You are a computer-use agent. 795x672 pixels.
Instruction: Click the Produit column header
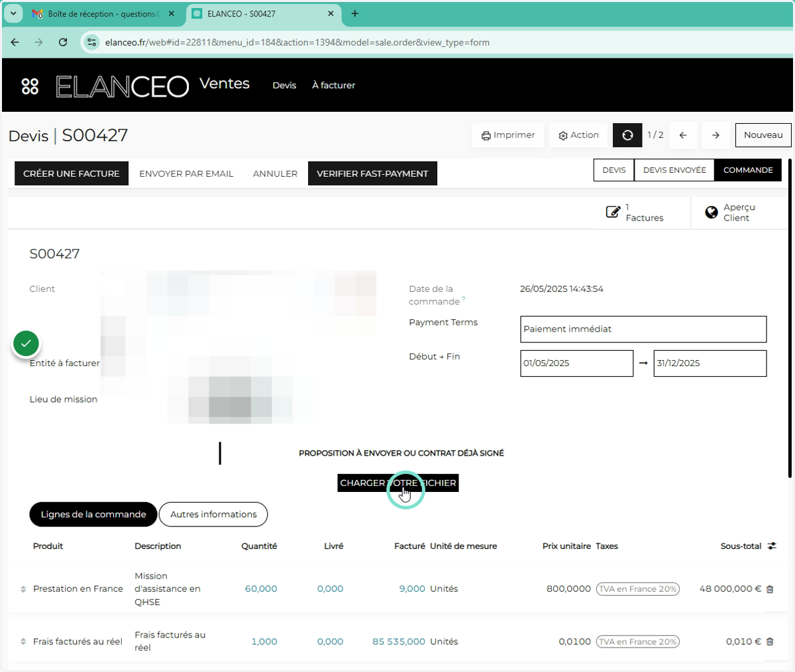click(48, 546)
